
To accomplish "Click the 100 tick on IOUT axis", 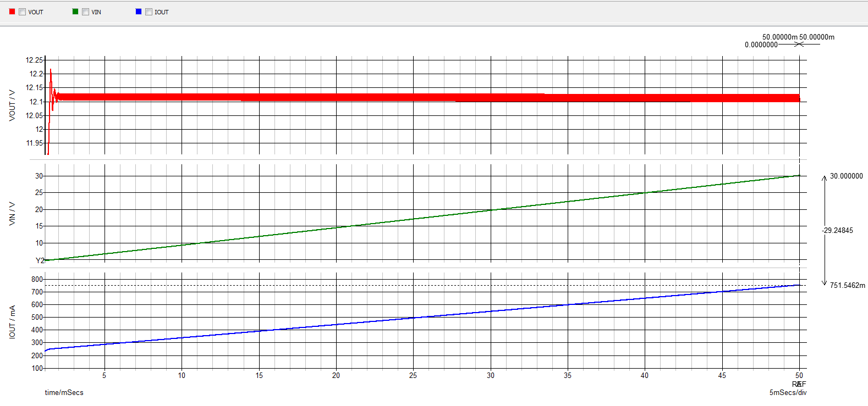I will coord(37,368).
